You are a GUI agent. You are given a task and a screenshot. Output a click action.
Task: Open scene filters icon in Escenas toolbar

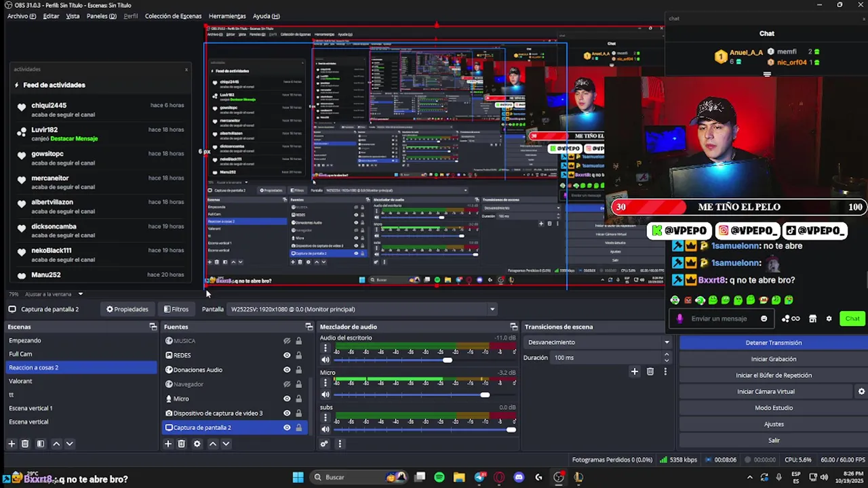(x=41, y=444)
